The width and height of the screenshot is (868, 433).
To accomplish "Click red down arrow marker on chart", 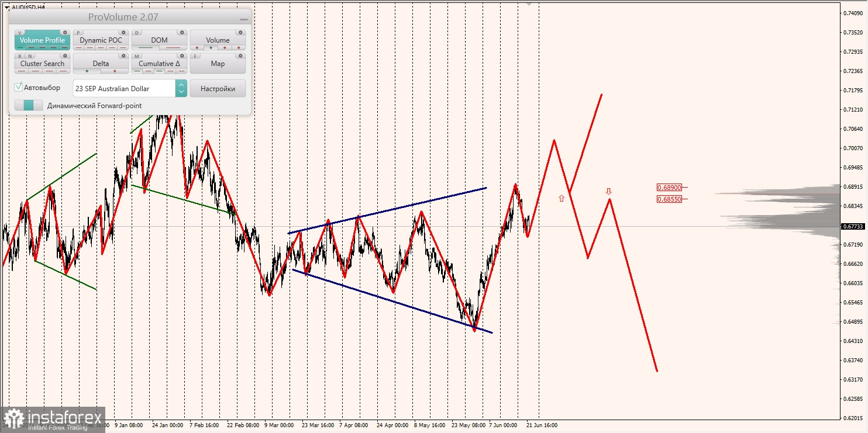I will (608, 191).
